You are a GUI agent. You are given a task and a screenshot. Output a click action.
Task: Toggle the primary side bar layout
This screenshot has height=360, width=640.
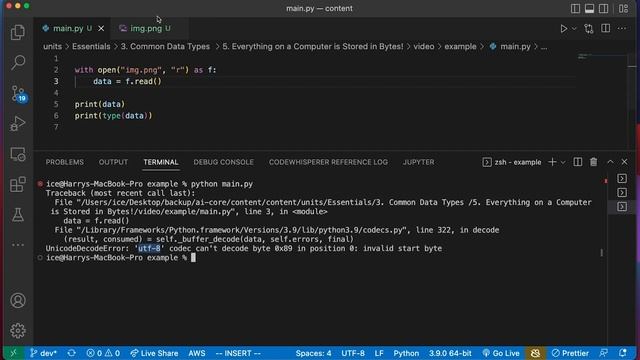pyautogui.click(x=575, y=9)
